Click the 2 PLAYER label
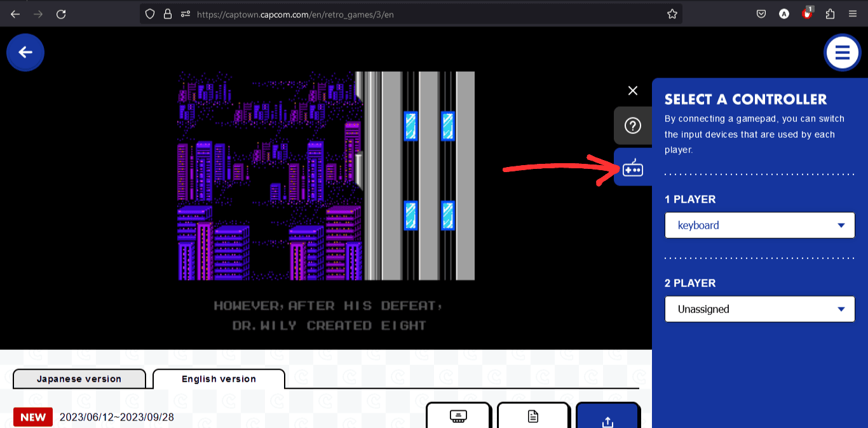The width and height of the screenshot is (868, 428). [690, 283]
